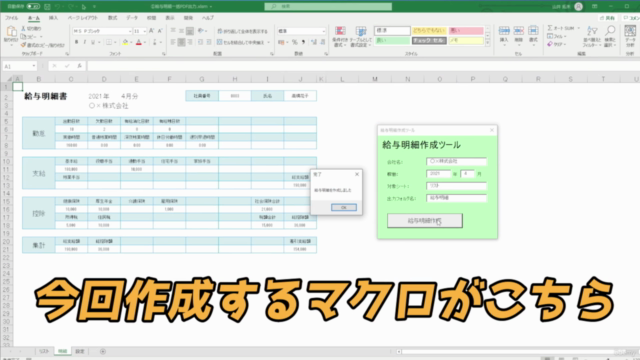Toggle Italic formatting
The width and height of the screenshot is (640, 360).
pos(84,42)
